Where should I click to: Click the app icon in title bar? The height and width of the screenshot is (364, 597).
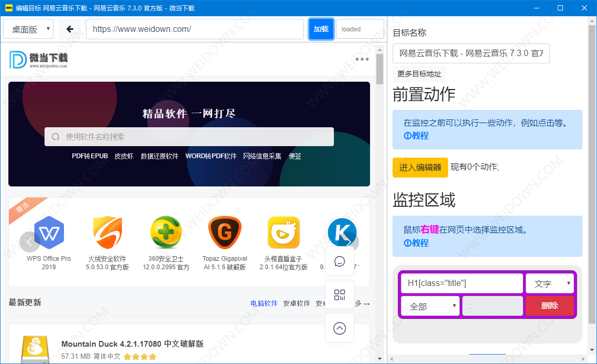pos(8,8)
